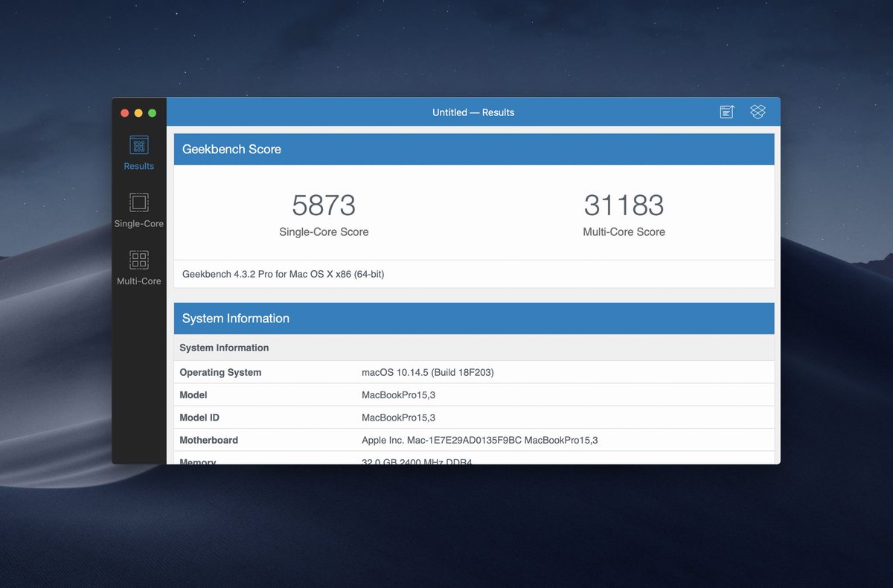Click the Model ID row label
The width and height of the screenshot is (893, 588).
click(x=199, y=418)
